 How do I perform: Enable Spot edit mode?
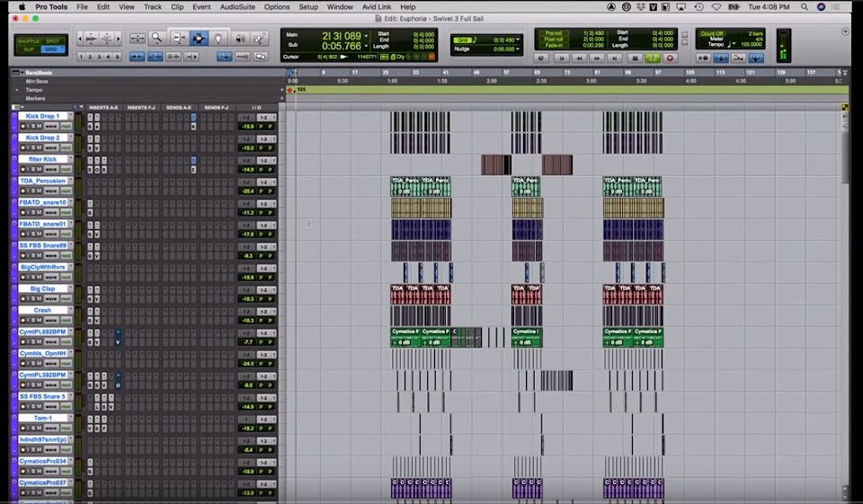click(53, 41)
